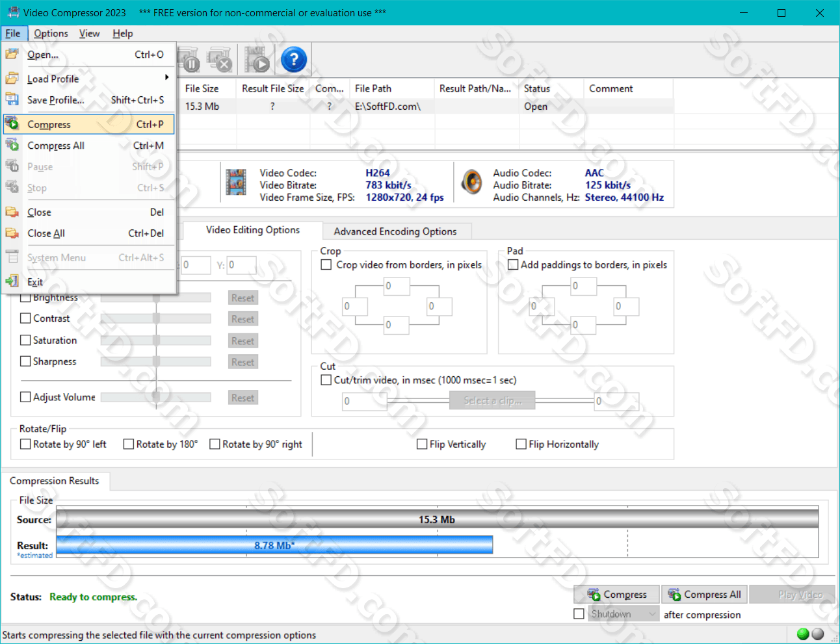This screenshot has width=840, height=644.
Task: Click the Y: coordinate input field
Action: coord(241,265)
